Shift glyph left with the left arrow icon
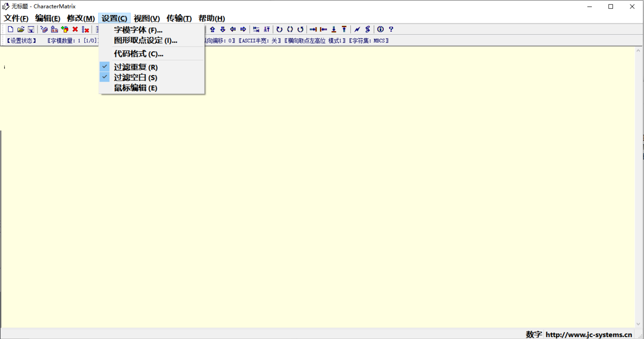This screenshot has height=339, width=644. [233, 29]
